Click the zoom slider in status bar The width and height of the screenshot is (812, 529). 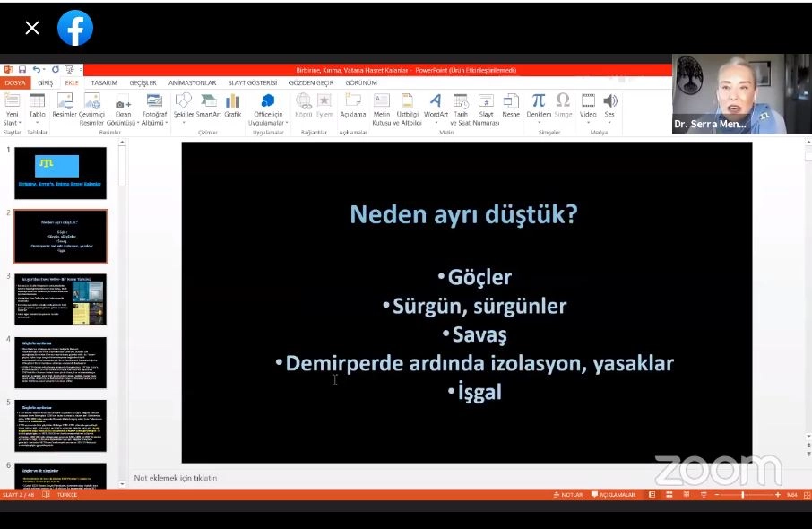point(743,495)
